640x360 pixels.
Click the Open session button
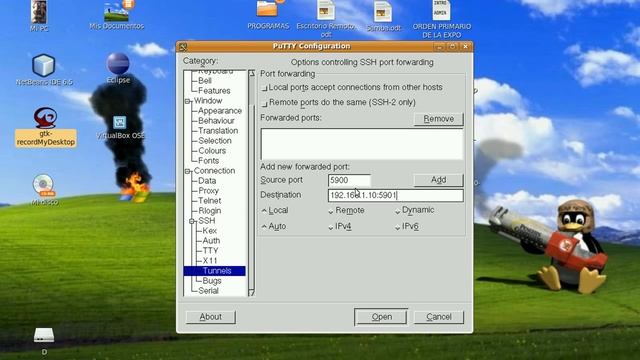tap(381, 317)
